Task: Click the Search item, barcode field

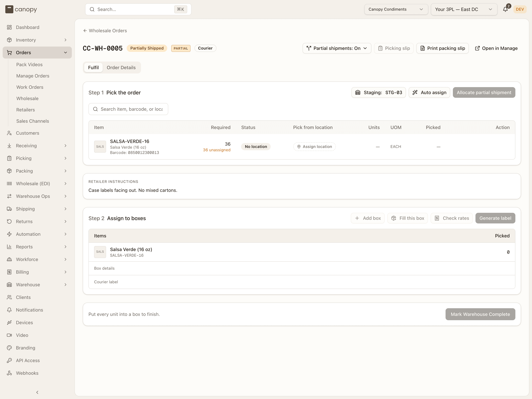Action: pos(128,109)
